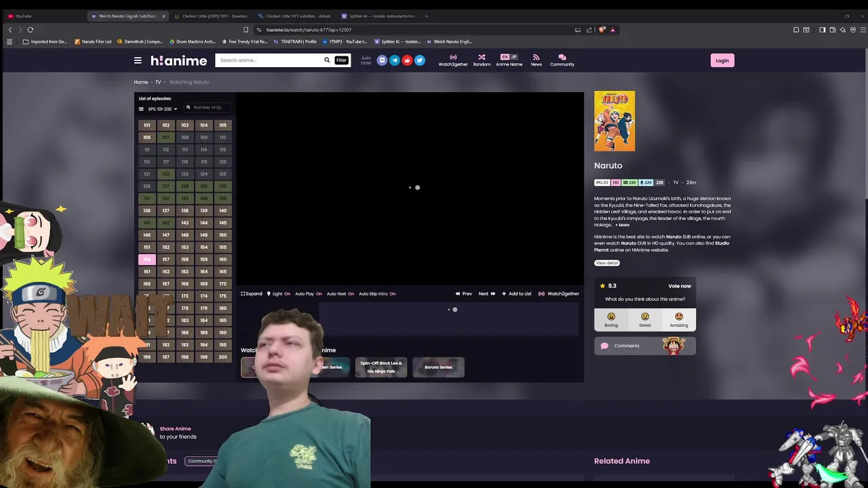Viewport: 868px width, 488px height.
Task: Open the Reddit join icon
Action: pyautogui.click(x=407, y=60)
